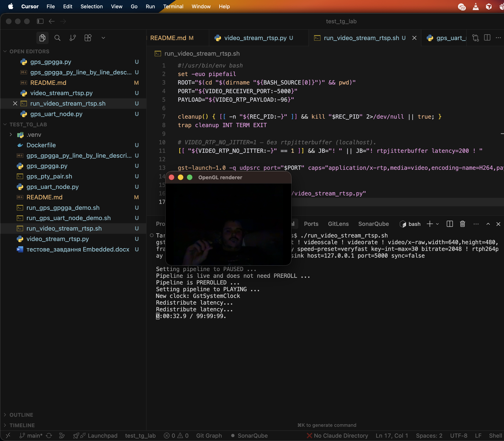Open README.md in Open Editors list
Screen dimensions: 504x441
pyautogui.click(x=73, y=83)
